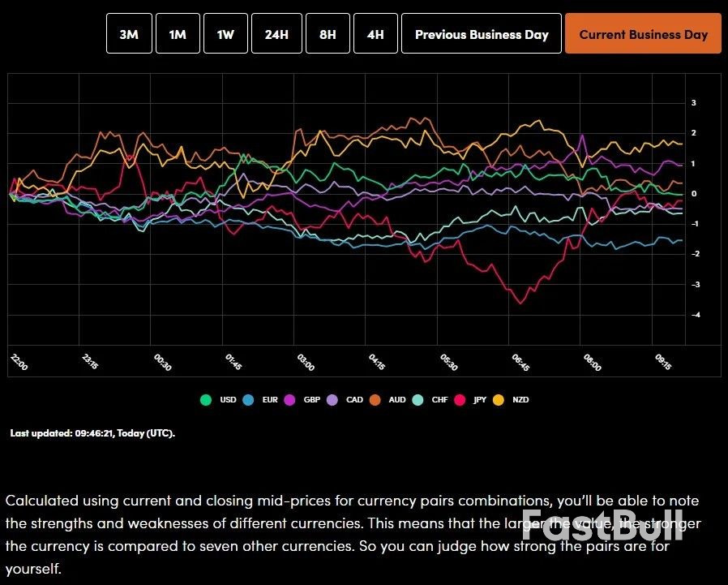Select the 1W timeframe
Viewport: 728px width, 585px height.
click(x=225, y=34)
